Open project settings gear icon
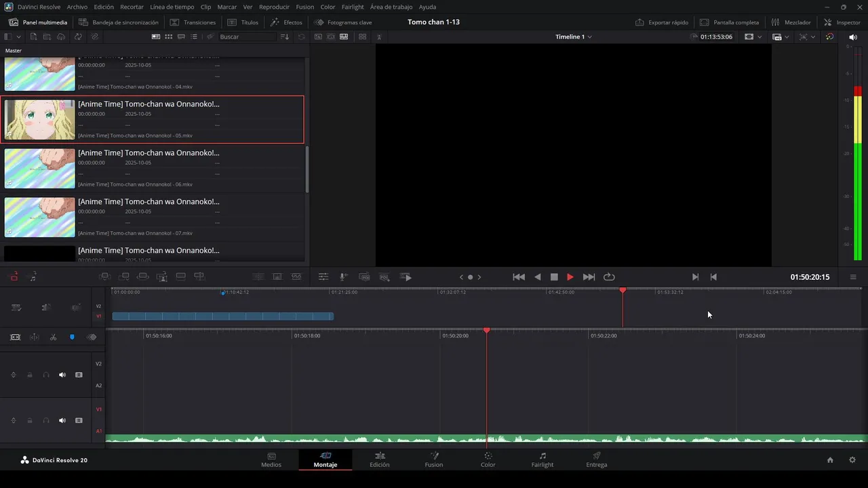 pos(852,460)
